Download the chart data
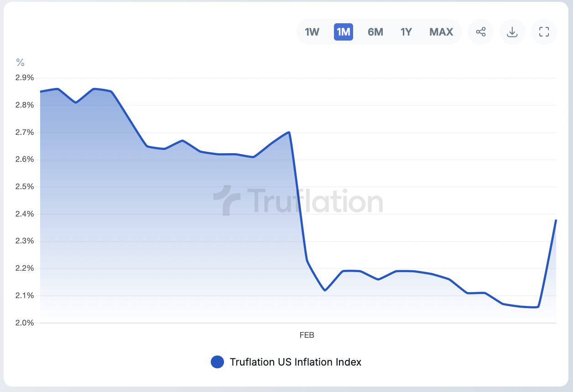 [x=512, y=32]
